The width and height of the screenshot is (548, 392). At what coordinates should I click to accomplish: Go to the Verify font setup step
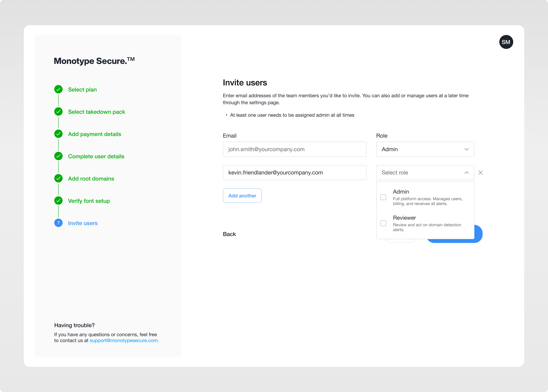(x=89, y=201)
